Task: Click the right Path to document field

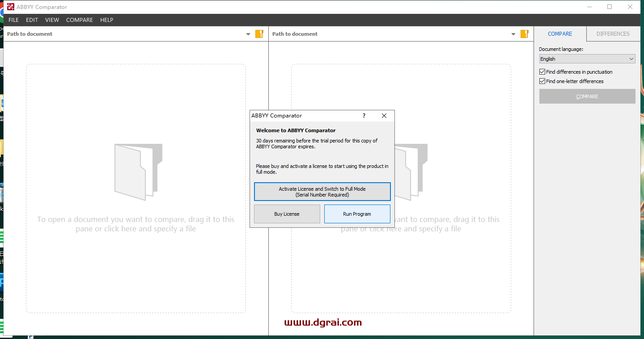Action: [x=390, y=34]
